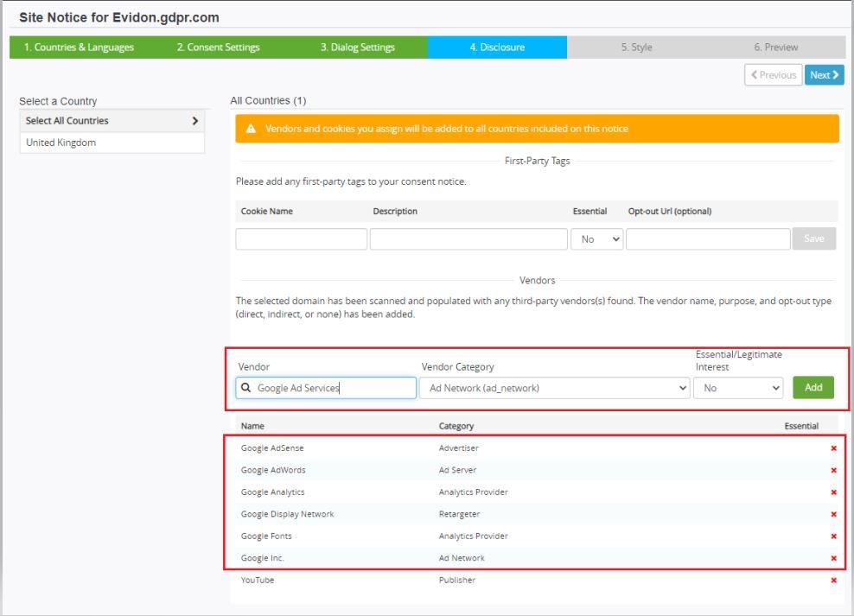Click the YouTube name cell
Viewport: 854px width, 616px height.
(258, 580)
